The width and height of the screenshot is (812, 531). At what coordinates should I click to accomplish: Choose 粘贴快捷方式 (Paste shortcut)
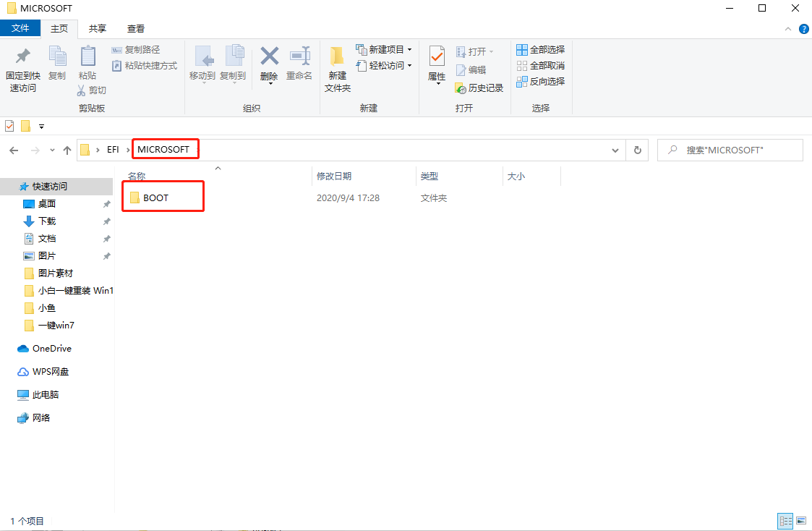pyautogui.click(x=145, y=66)
